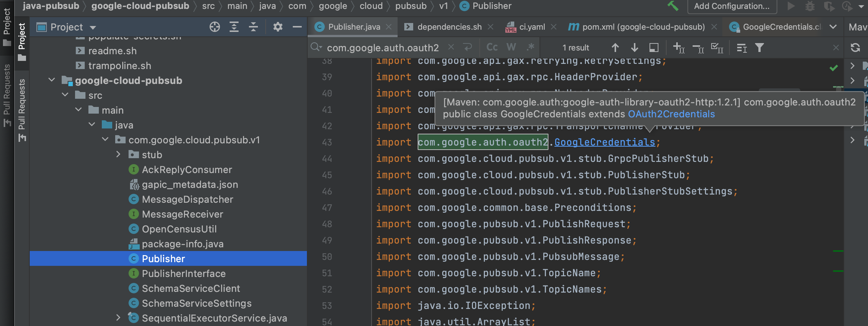Click the pubsub breadcrumb in navigation bar
The image size is (868, 326).
tap(411, 6)
